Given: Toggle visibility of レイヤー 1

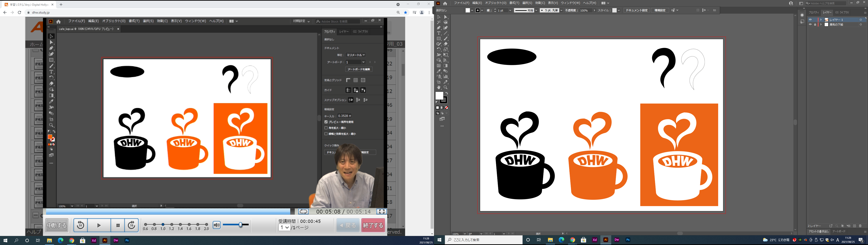Looking at the screenshot, I should point(810,19).
